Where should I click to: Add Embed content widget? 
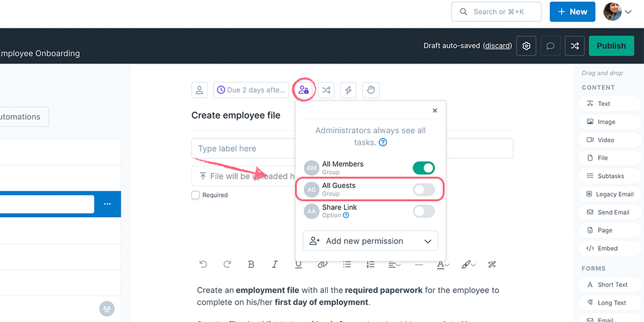click(x=611, y=248)
